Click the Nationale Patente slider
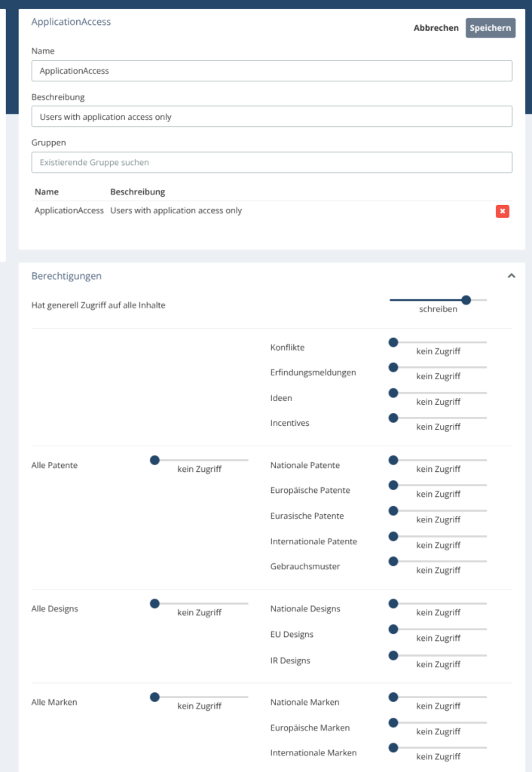The width and height of the screenshot is (532, 772). [393, 460]
